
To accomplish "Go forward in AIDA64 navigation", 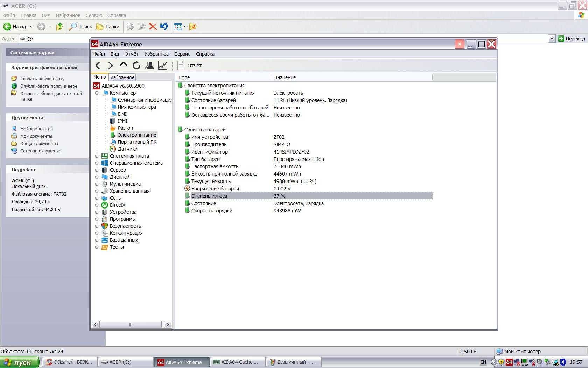I will pyautogui.click(x=111, y=66).
